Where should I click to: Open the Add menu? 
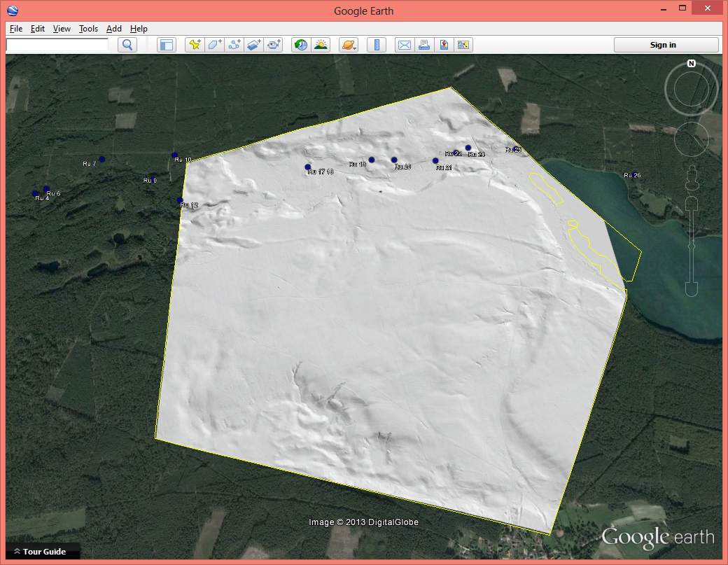click(113, 29)
